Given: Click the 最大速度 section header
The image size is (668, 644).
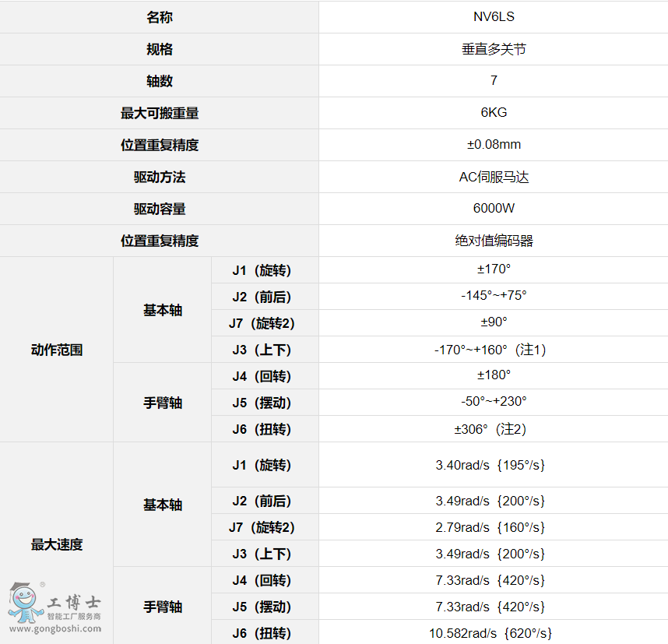Looking at the screenshot, I should click(x=57, y=544).
